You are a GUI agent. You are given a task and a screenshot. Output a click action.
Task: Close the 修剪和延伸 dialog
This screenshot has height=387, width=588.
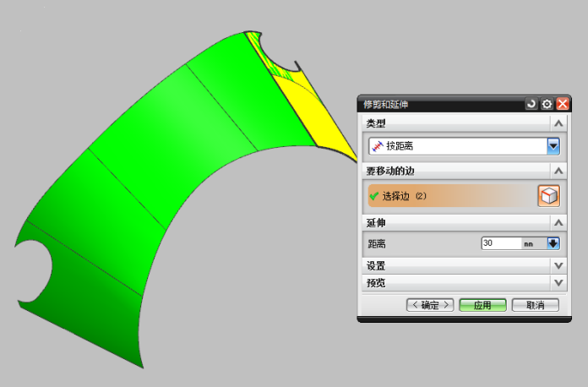click(563, 104)
